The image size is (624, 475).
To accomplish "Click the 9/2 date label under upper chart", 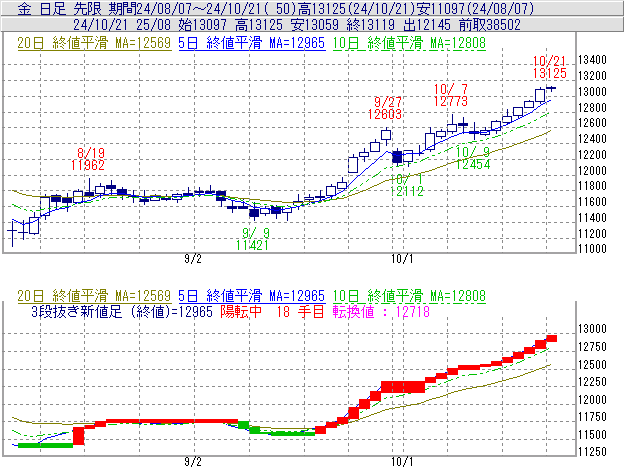I will point(193,259).
